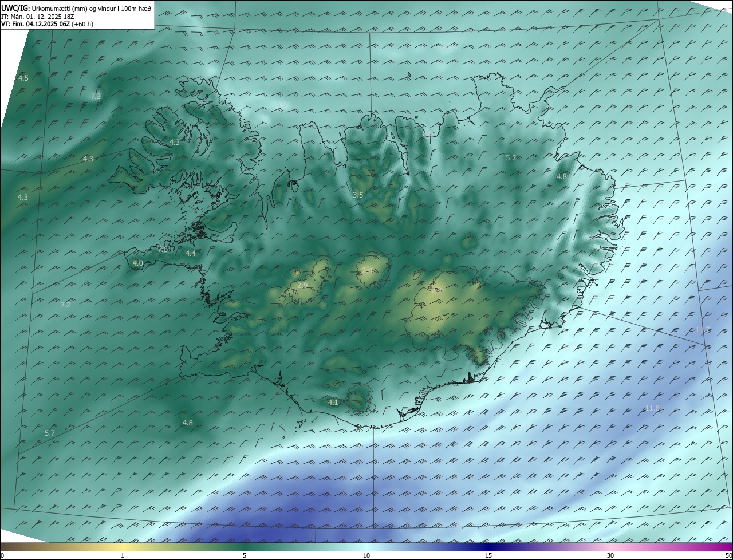This screenshot has width=733, height=560.
Task: Click the 50 tick label on color scale
Action: [728, 555]
